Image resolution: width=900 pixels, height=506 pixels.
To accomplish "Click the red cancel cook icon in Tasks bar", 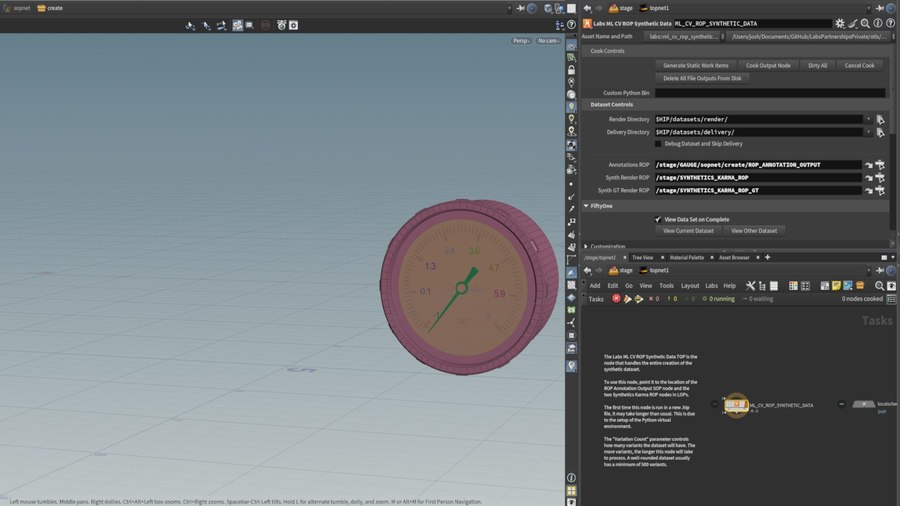I will pyautogui.click(x=616, y=298).
